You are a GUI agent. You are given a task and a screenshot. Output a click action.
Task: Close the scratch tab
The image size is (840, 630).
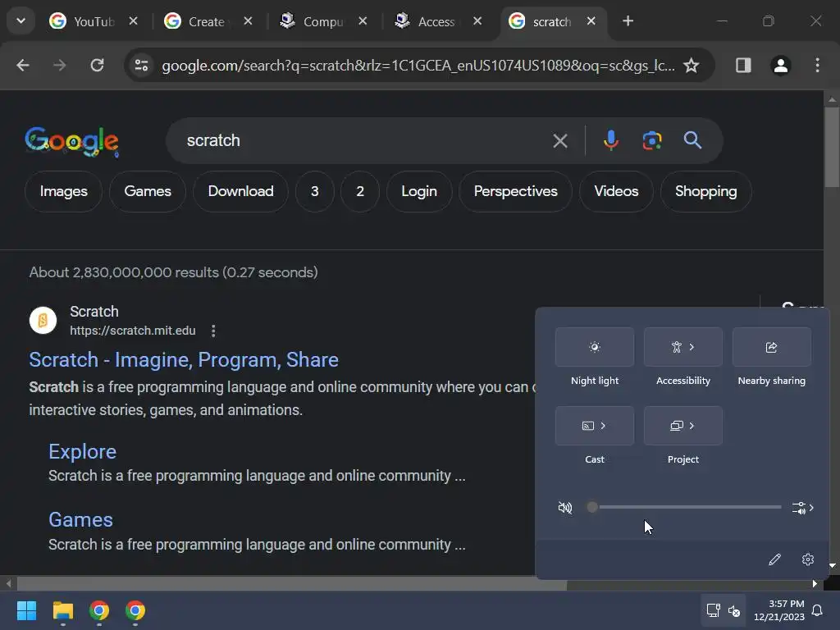(x=591, y=21)
